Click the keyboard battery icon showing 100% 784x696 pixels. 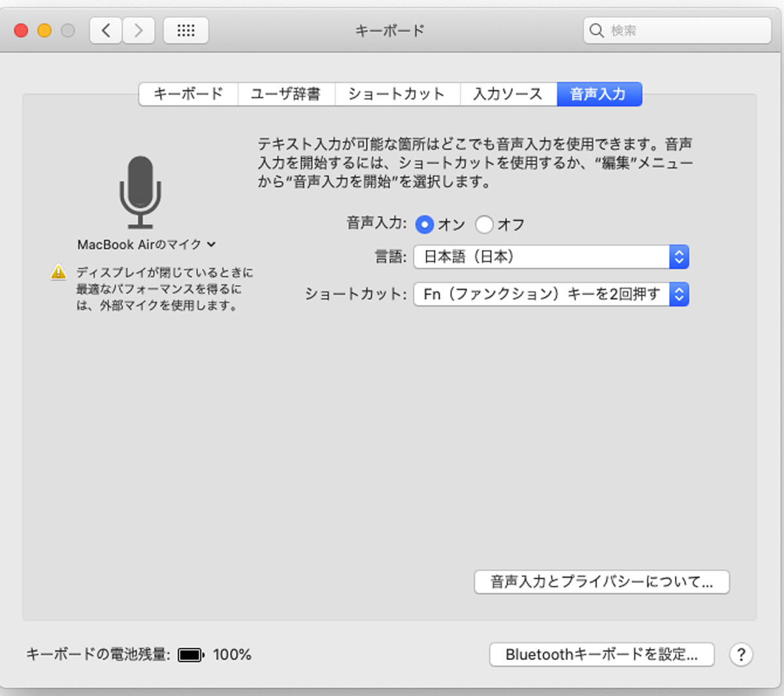tap(189, 654)
